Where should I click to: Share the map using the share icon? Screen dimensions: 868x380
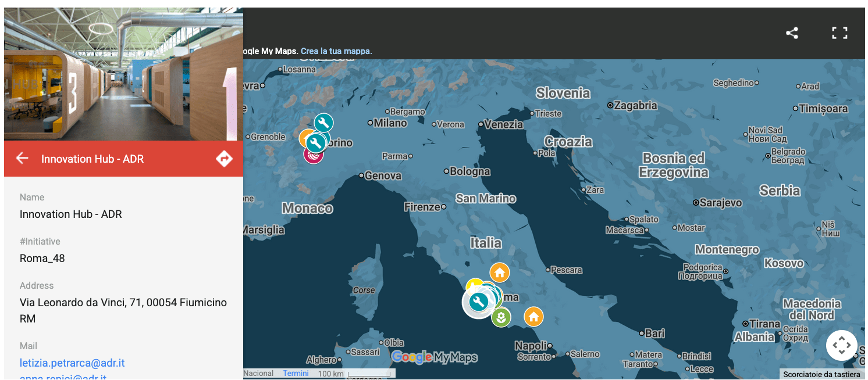click(x=792, y=33)
